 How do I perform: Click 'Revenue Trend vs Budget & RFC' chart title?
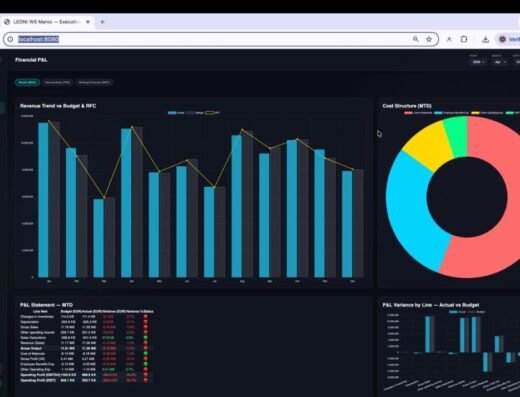pyautogui.click(x=58, y=106)
